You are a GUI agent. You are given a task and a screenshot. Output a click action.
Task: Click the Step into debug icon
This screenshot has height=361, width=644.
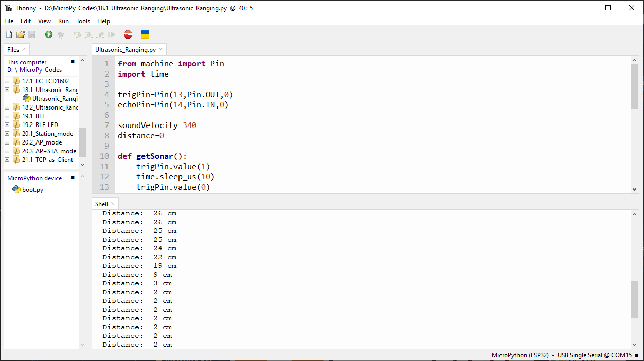(x=88, y=34)
